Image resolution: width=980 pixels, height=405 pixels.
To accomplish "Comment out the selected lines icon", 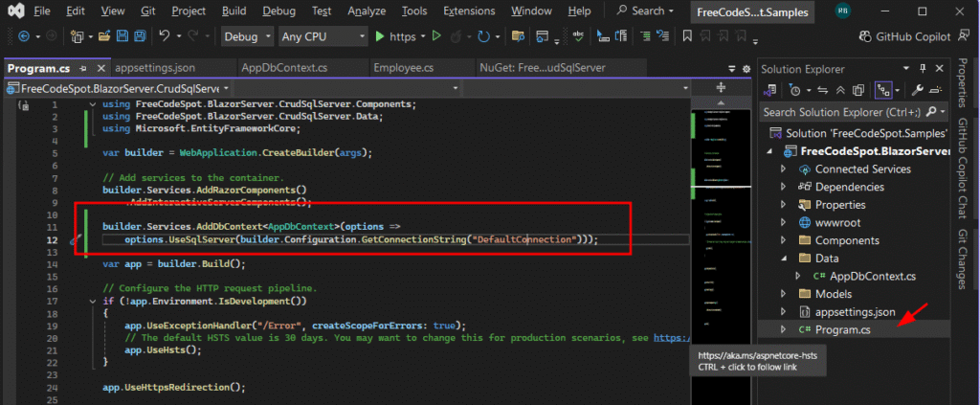I will [x=644, y=37].
